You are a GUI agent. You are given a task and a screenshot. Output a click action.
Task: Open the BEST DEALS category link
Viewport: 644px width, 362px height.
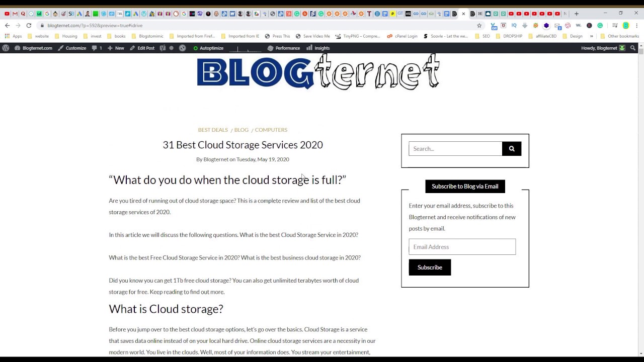[213, 130]
